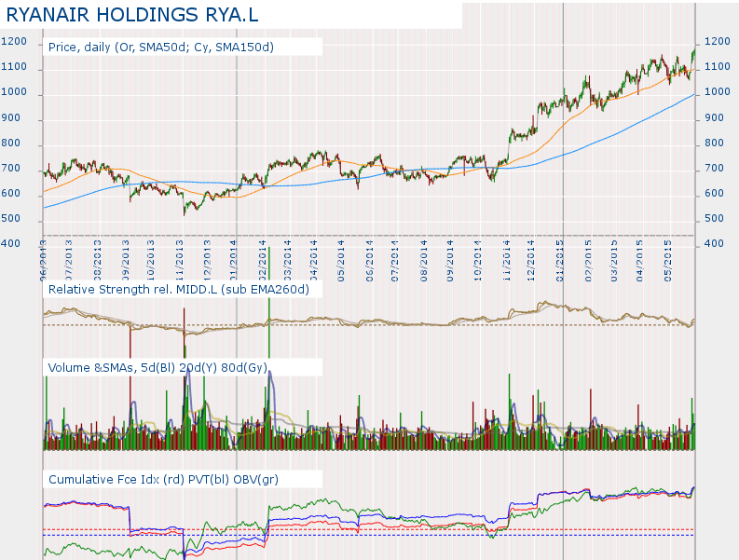The height and width of the screenshot is (560, 739).
Task: Click the right axis 1200 price value
Action: click(x=718, y=42)
